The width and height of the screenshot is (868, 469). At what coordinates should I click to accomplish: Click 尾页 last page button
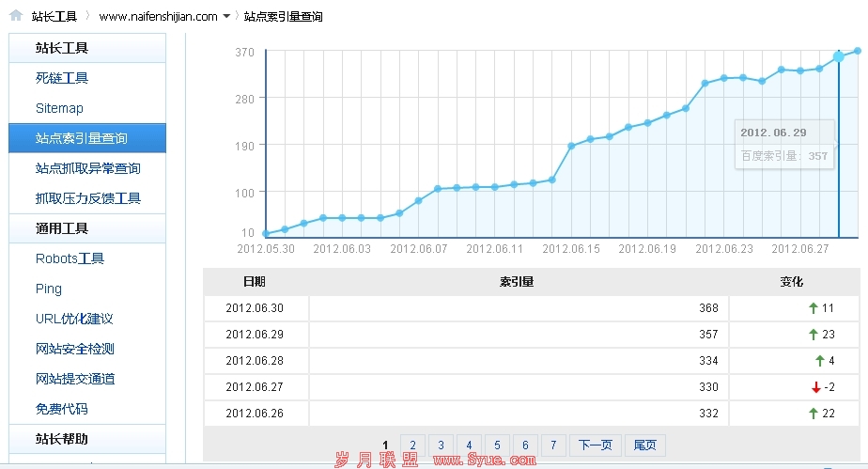point(645,446)
